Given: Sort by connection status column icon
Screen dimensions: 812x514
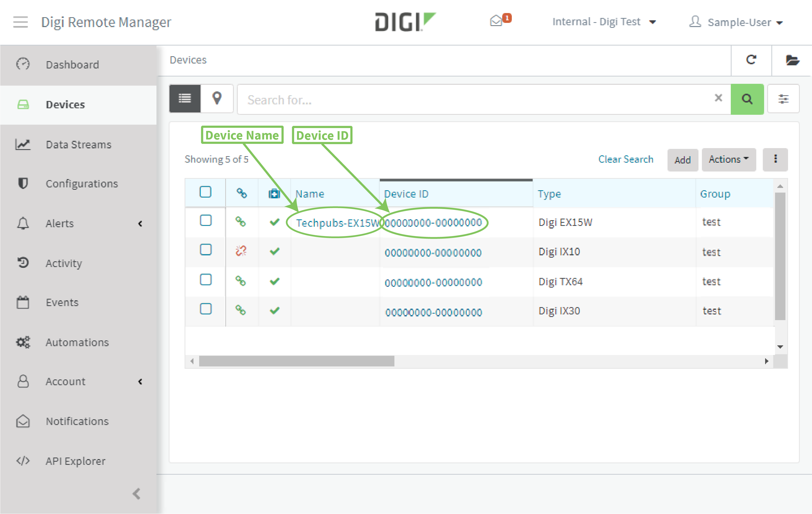Looking at the screenshot, I should pos(241,193).
